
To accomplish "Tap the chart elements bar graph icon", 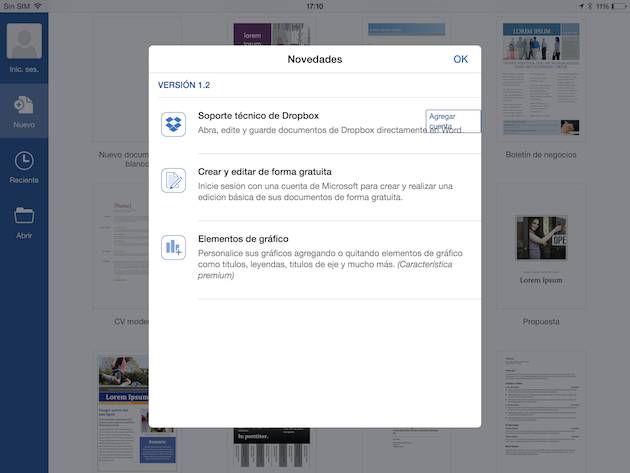I will (x=174, y=248).
